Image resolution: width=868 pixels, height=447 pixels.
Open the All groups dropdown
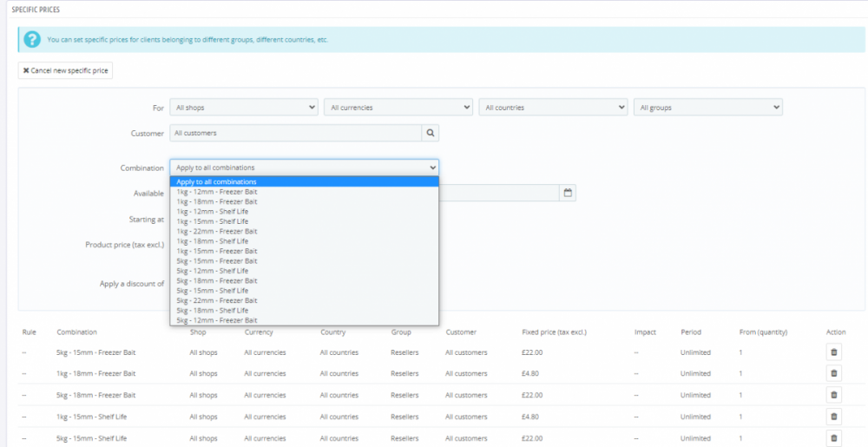[x=708, y=108]
